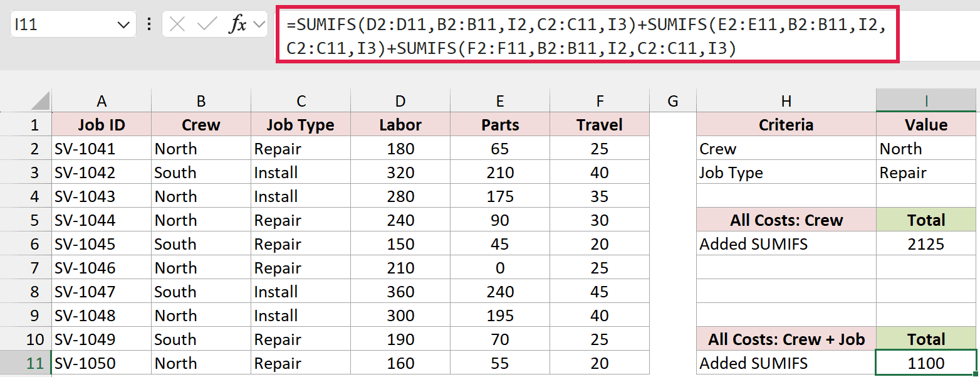Click the Total header in I5
This screenshot has height=377, width=980.
(x=926, y=220)
